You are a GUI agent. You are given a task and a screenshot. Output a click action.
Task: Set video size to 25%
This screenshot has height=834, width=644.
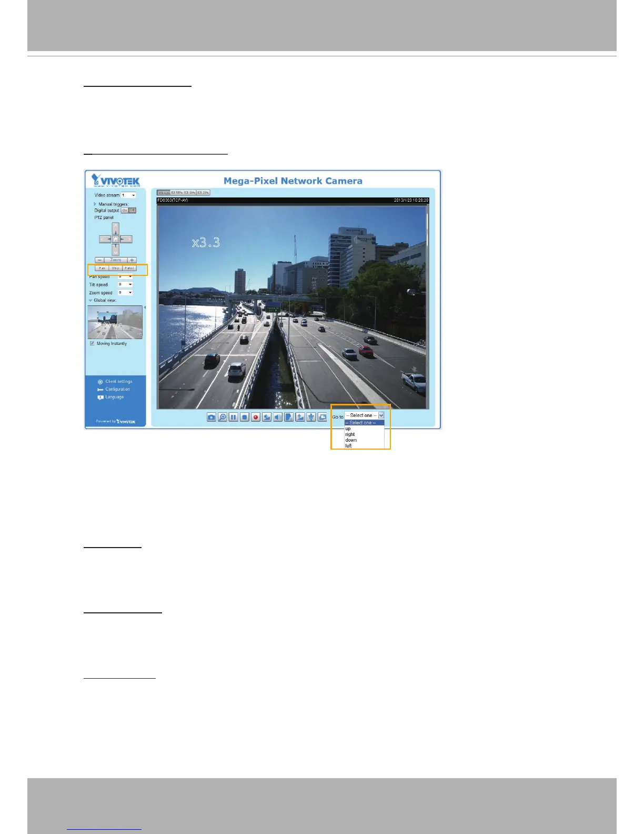(203, 193)
